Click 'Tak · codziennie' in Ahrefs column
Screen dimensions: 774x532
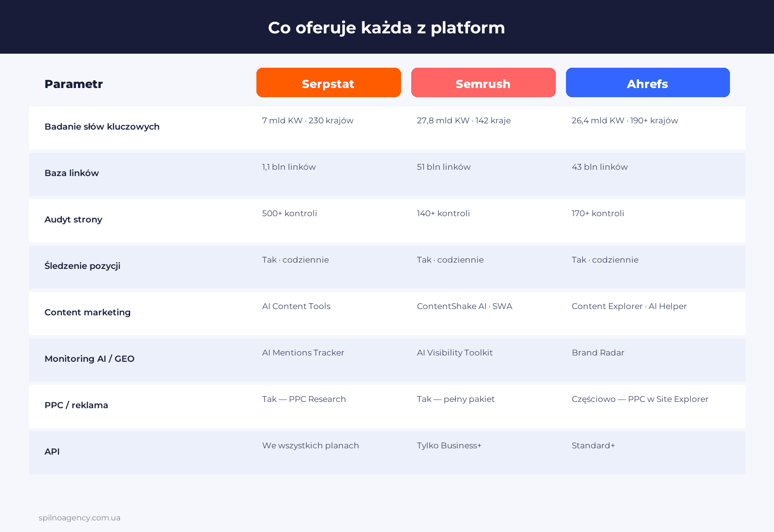point(605,260)
